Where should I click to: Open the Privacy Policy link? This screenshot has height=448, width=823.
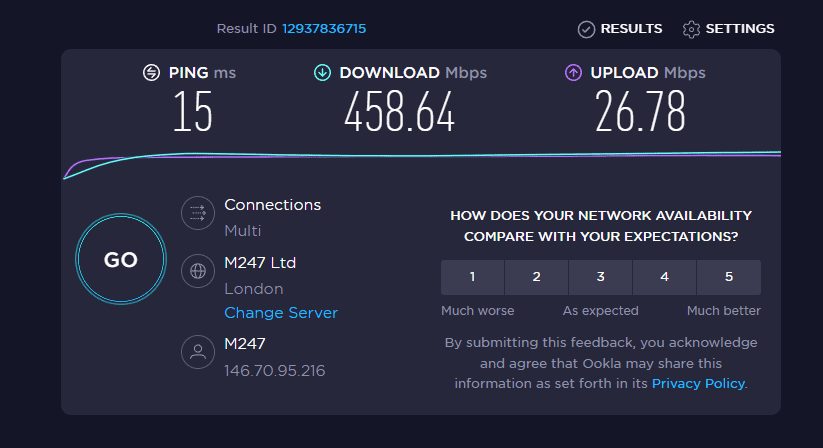[x=698, y=383]
